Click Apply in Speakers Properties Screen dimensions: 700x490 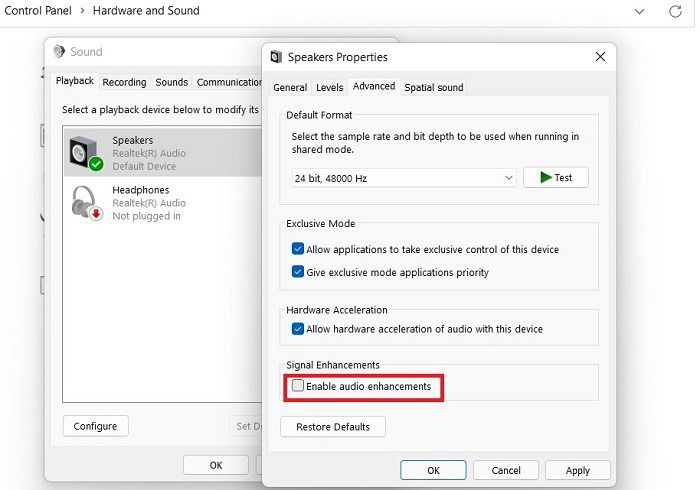click(x=577, y=470)
